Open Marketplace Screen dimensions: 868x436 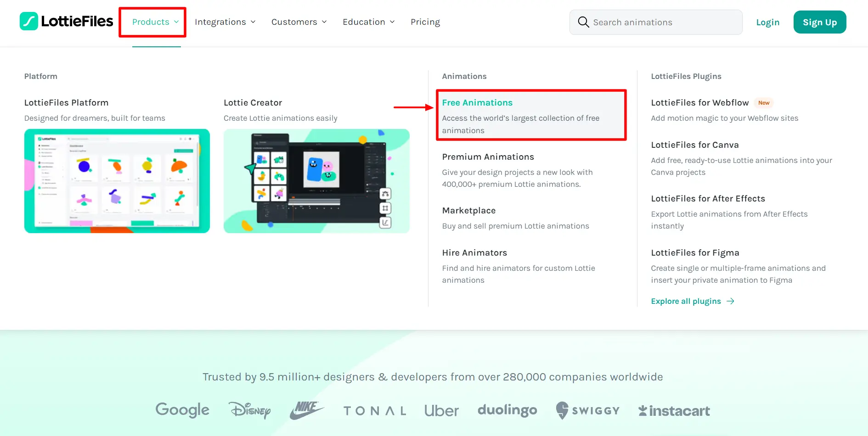[469, 211]
